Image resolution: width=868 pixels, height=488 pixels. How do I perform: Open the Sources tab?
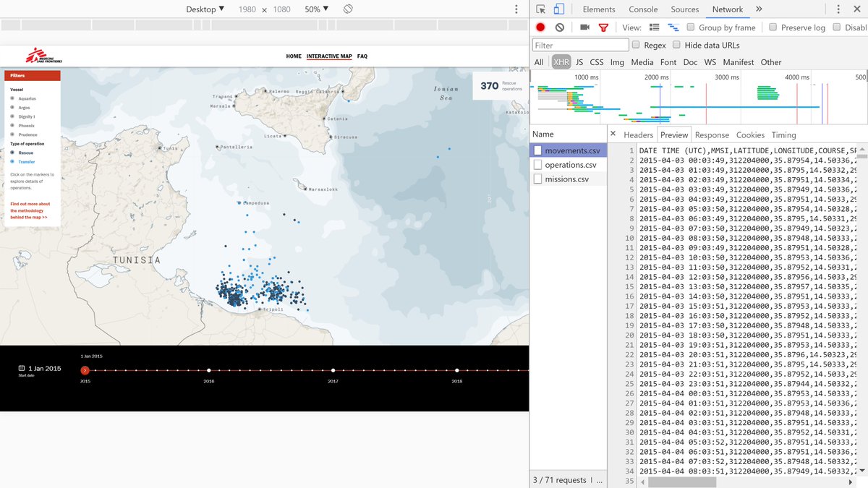684,9
